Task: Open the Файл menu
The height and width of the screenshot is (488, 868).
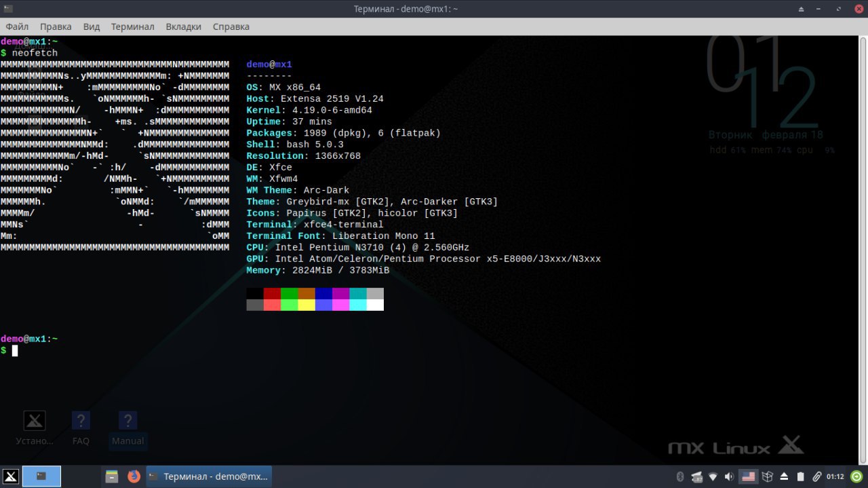Action: pos(17,26)
